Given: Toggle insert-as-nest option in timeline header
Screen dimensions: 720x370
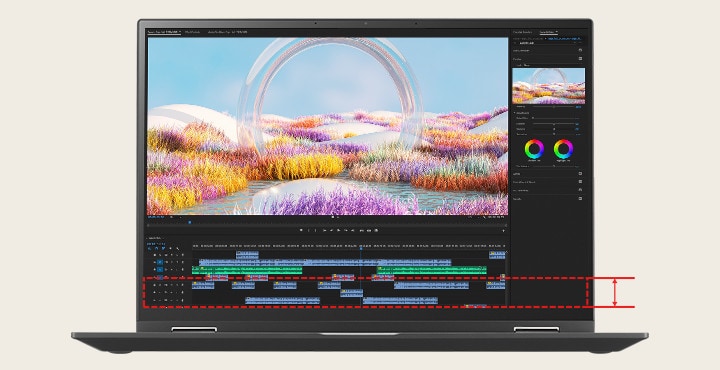Looking at the screenshot, I should point(149,248).
